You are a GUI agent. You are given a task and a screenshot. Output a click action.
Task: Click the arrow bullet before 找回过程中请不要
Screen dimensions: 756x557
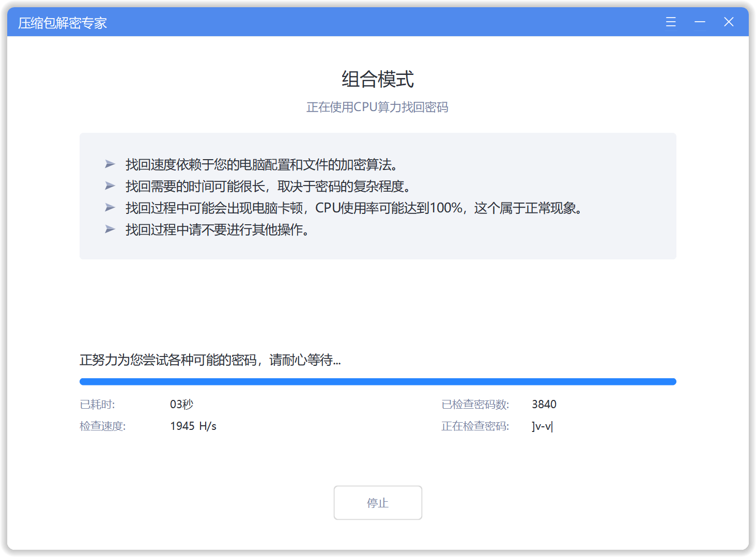(x=110, y=229)
